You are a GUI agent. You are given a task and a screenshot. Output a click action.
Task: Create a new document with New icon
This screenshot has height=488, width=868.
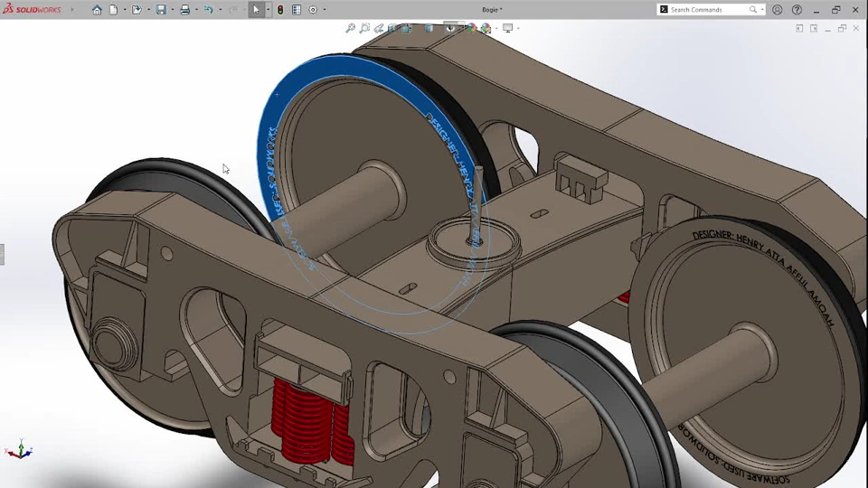point(114,10)
